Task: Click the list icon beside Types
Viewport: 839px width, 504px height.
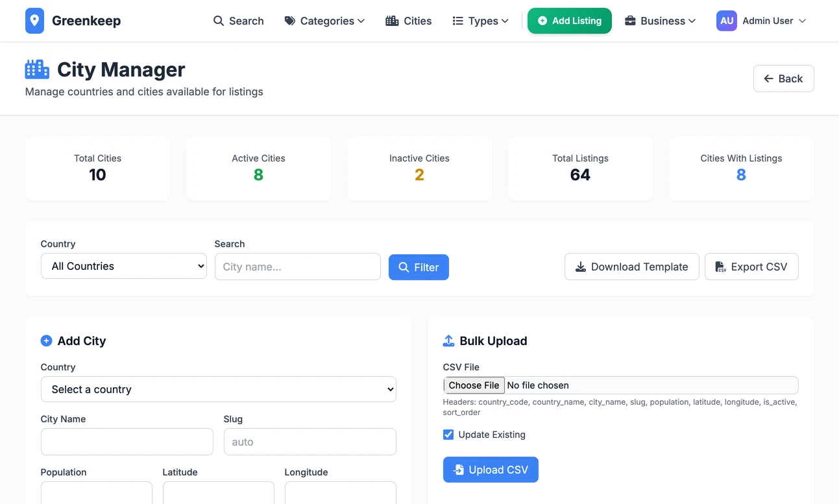Action: 457,21
